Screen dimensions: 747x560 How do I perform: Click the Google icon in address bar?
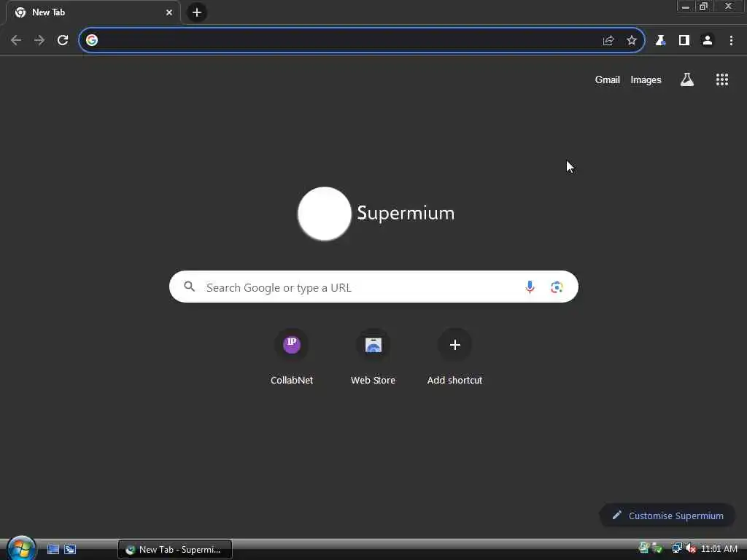pos(92,40)
